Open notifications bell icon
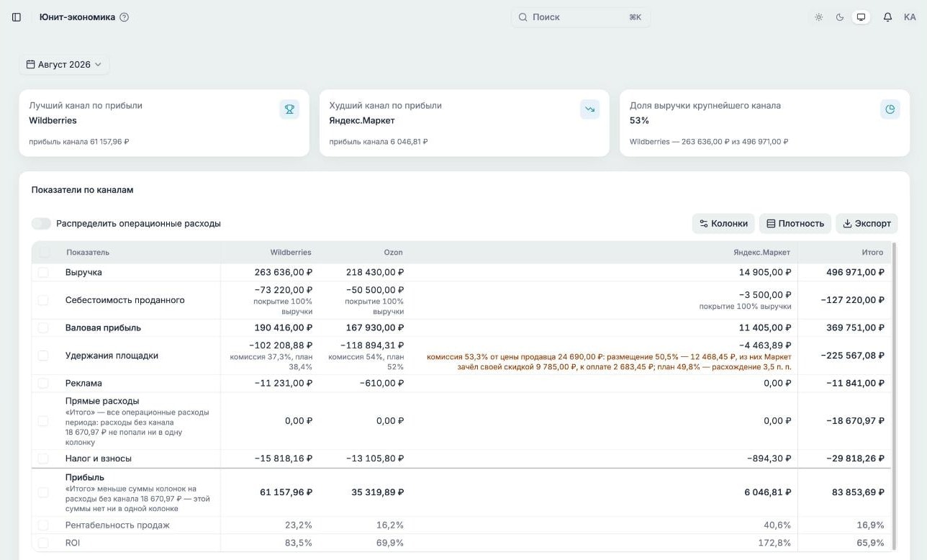 (887, 17)
